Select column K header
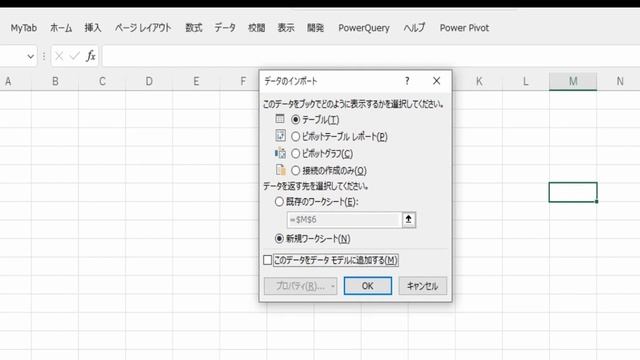Image resolution: width=640 pixels, height=360 pixels. pyautogui.click(x=479, y=81)
